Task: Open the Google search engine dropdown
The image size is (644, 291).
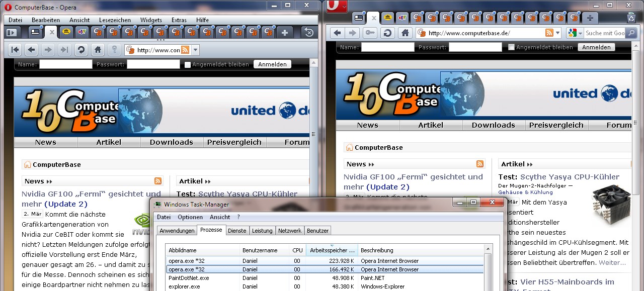Action: pos(575,33)
